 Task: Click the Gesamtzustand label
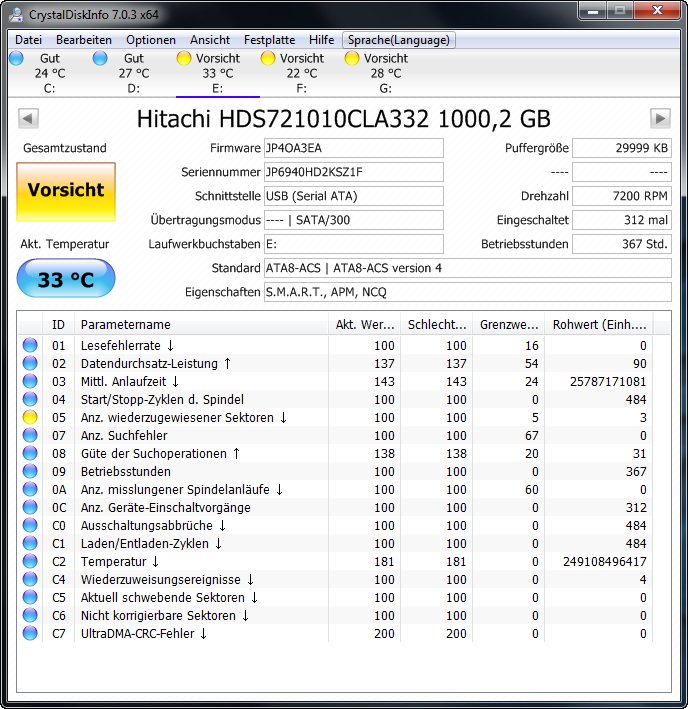click(x=65, y=148)
